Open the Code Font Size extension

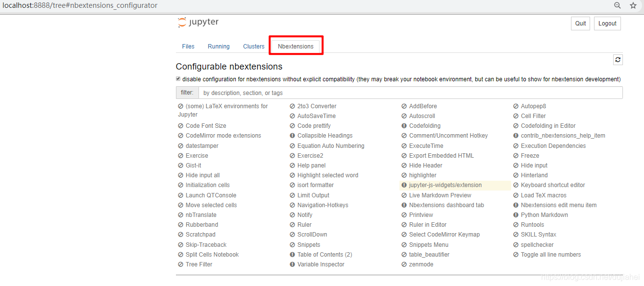click(206, 126)
